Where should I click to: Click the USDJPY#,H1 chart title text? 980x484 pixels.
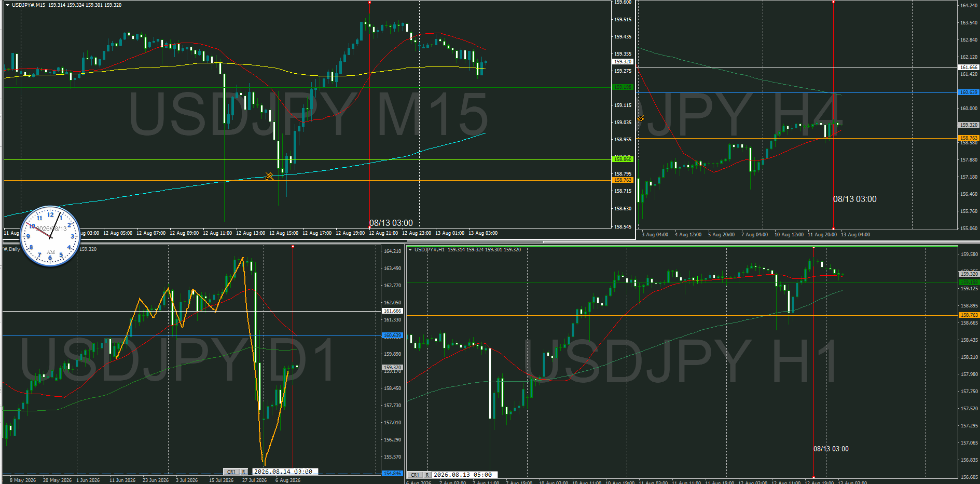coord(430,250)
